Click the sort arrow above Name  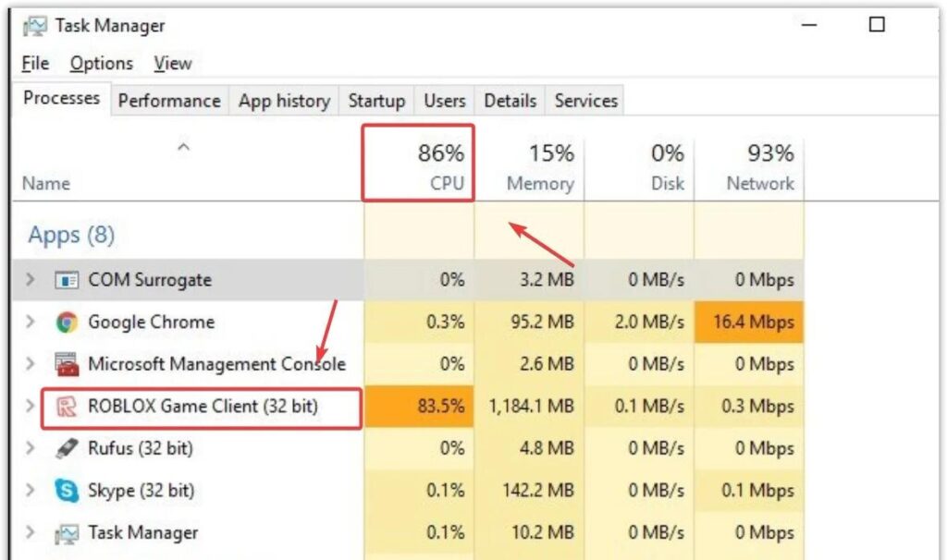184,147
